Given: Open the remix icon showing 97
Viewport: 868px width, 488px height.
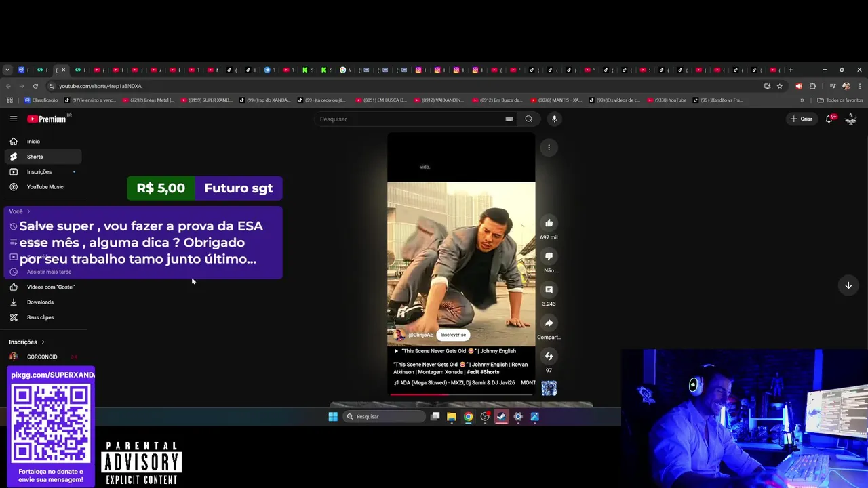Looking at the screenshot, I should 549,356.
